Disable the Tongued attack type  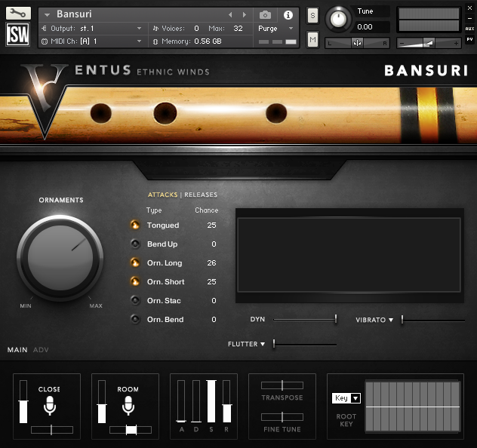tap(135, 225)
